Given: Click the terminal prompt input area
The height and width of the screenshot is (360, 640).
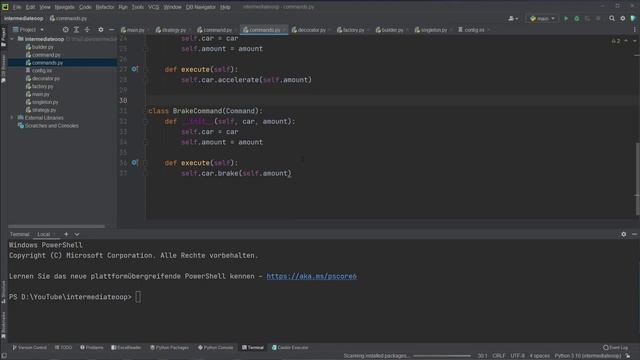Looking at the screenshot, I should (138, 297).
